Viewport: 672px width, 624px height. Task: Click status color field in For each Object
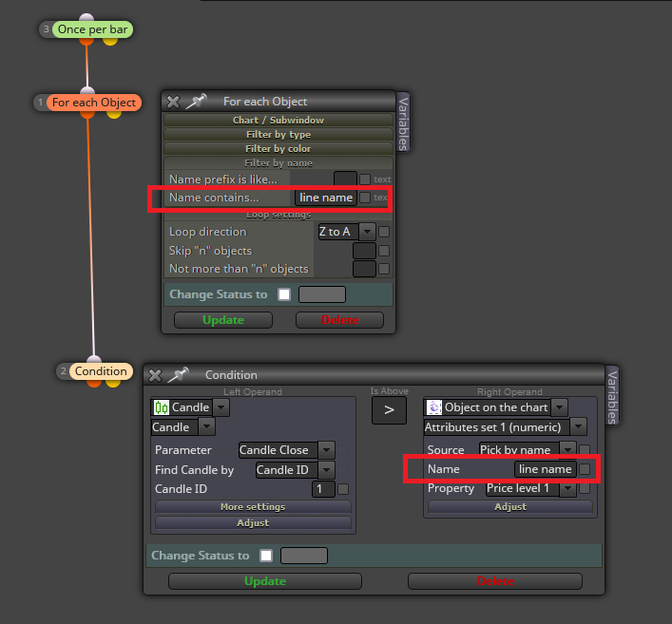[322, 294]
